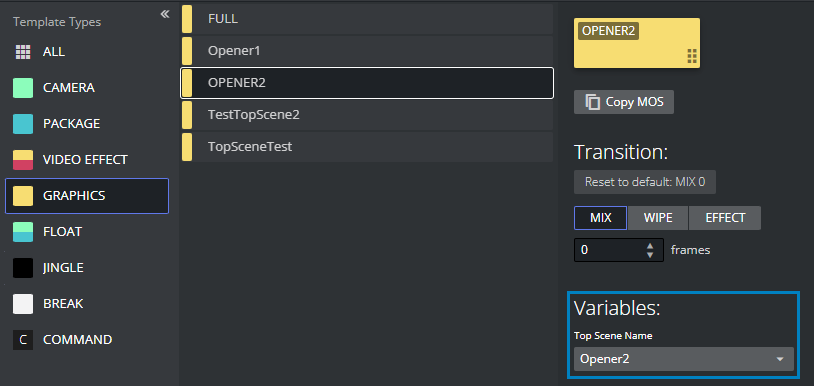Click the drag handle on OPENER2 tile

(692, 56)
